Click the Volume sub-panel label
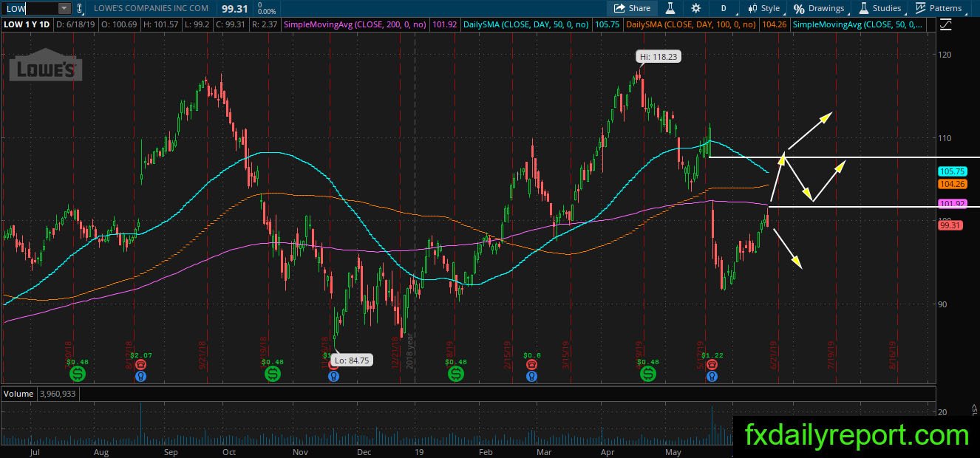This screenshot has width=980, height=458. coord(18,394)
